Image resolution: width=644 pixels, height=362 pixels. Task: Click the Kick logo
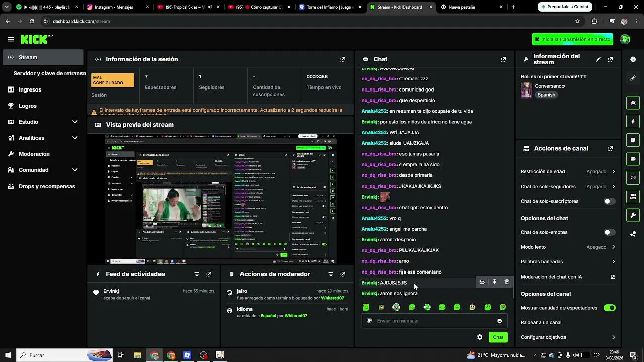click(37, 39)
